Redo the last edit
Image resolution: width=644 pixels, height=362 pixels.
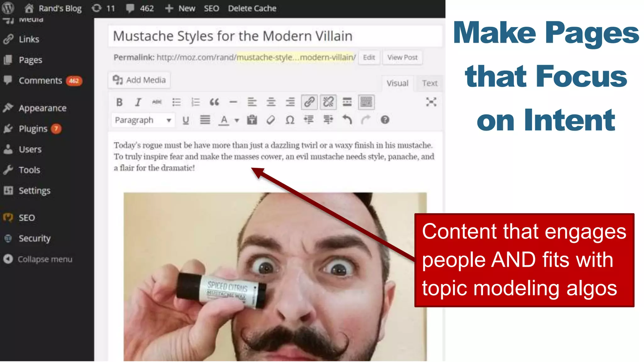tap(366, 120)
